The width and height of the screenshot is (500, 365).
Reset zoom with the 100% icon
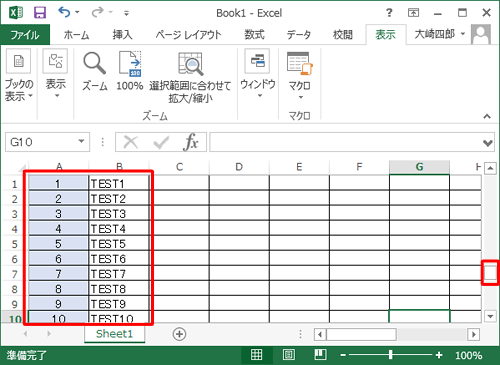(130, 71)
